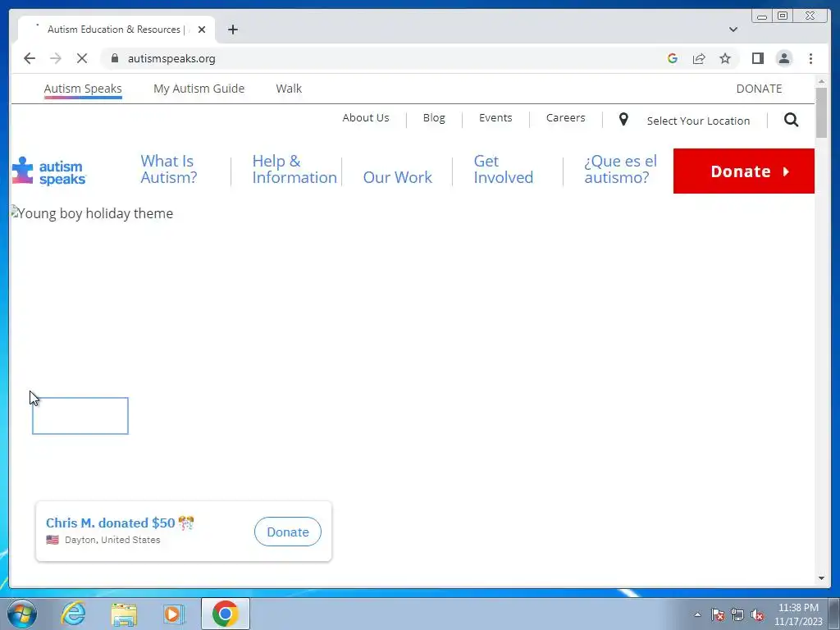This screenshot has width=840, height=630.
Task: Open the Action Center flag icon
Action: (x=718, y=614)
